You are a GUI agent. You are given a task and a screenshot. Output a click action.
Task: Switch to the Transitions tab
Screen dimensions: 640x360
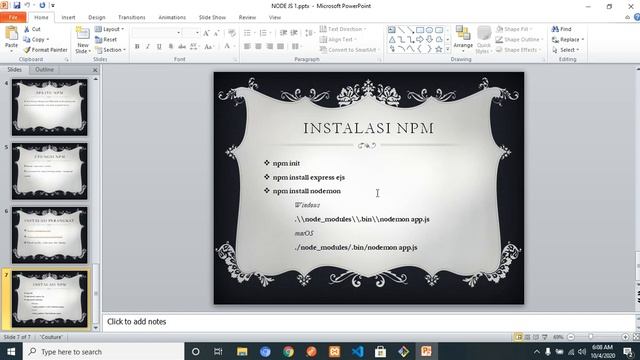click(x=131, y=18)
